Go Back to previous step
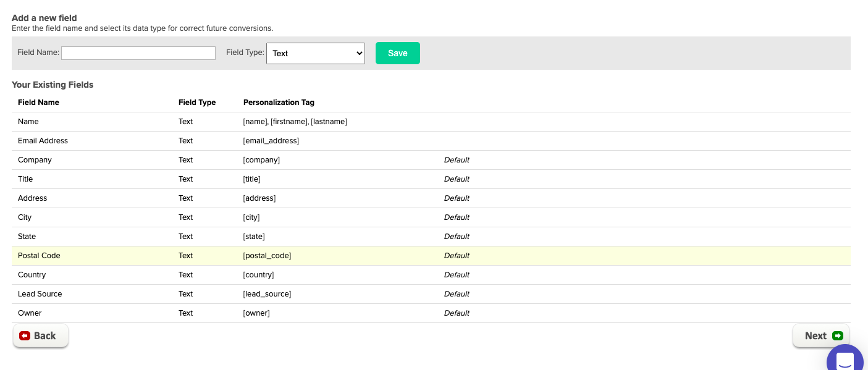 [x=41, y=336]
